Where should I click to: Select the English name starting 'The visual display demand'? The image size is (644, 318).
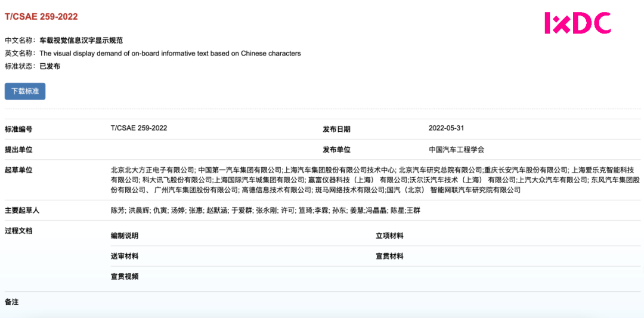click(x=170, y=54)
